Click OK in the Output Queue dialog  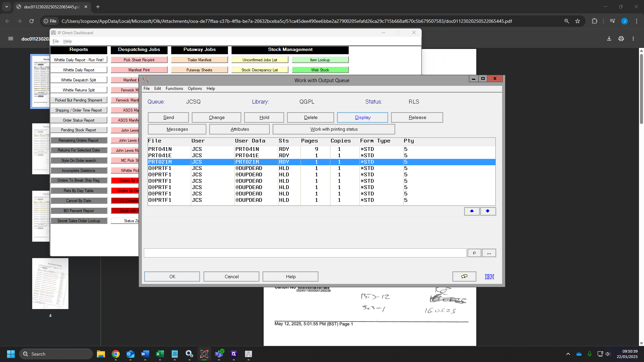point(172,277)
